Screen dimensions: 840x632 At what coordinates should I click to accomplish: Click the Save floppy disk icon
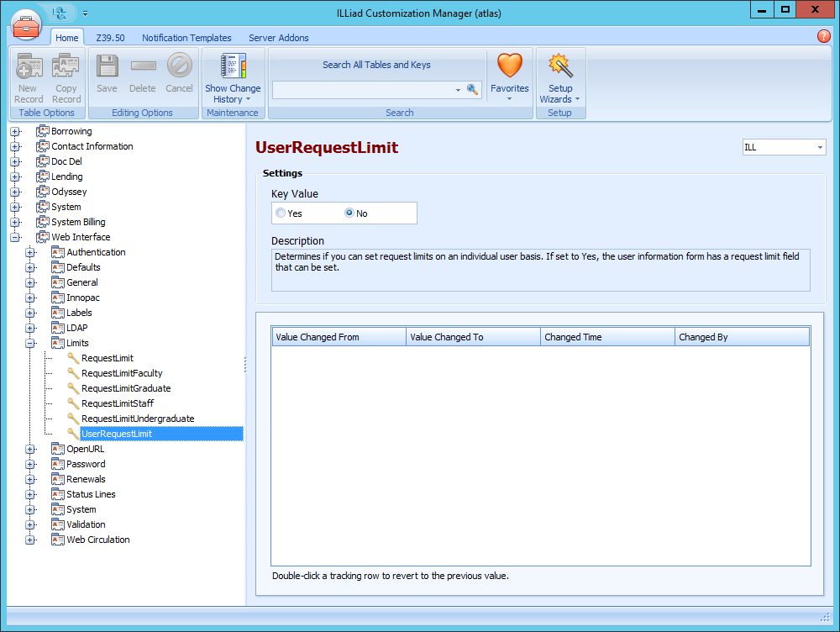(x=107, y=67)
